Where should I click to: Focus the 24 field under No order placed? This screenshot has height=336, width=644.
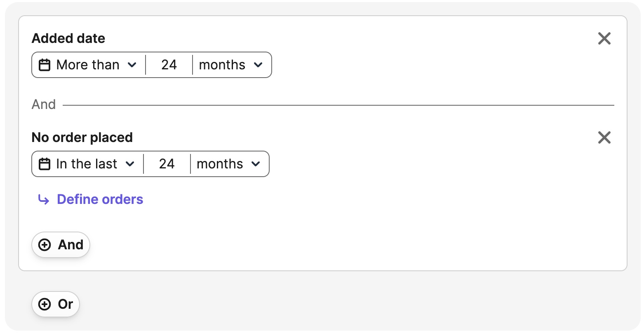click(x=167, y=164)
